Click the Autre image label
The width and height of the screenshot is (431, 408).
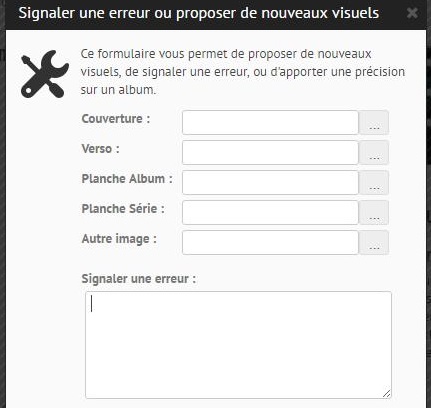pyautogui.click(x=119, y=239)
